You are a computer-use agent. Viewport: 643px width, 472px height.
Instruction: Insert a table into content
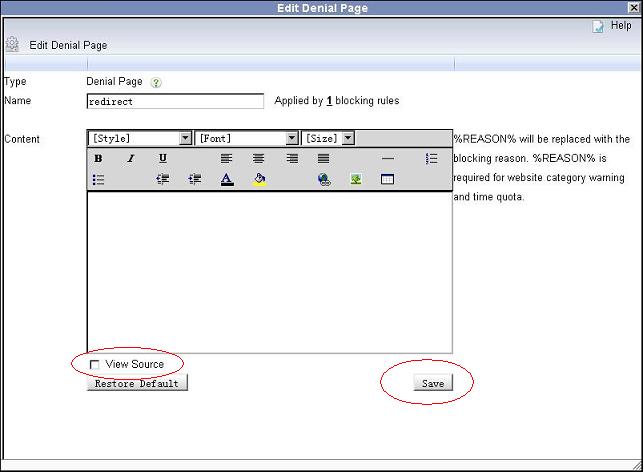pos(388,179)
